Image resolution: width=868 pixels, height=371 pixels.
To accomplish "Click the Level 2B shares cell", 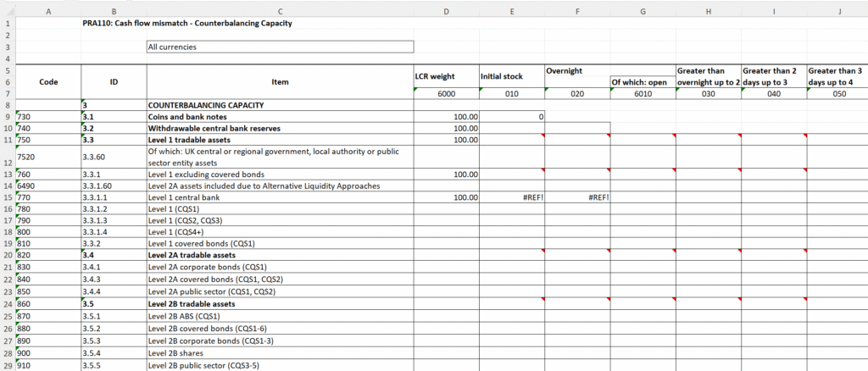I will point(280,352).
